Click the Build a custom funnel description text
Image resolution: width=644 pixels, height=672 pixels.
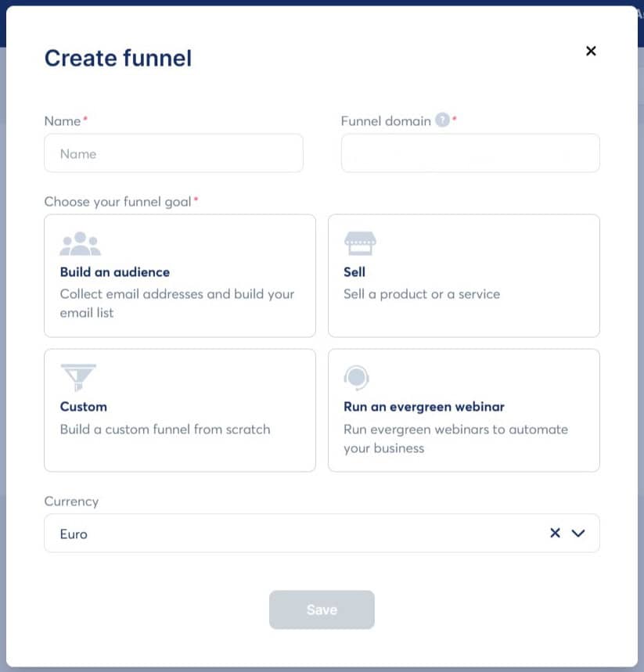pos(164,429)
